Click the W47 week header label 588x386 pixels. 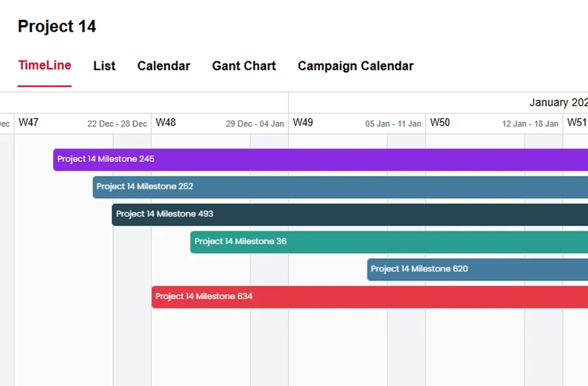[29, 123]
